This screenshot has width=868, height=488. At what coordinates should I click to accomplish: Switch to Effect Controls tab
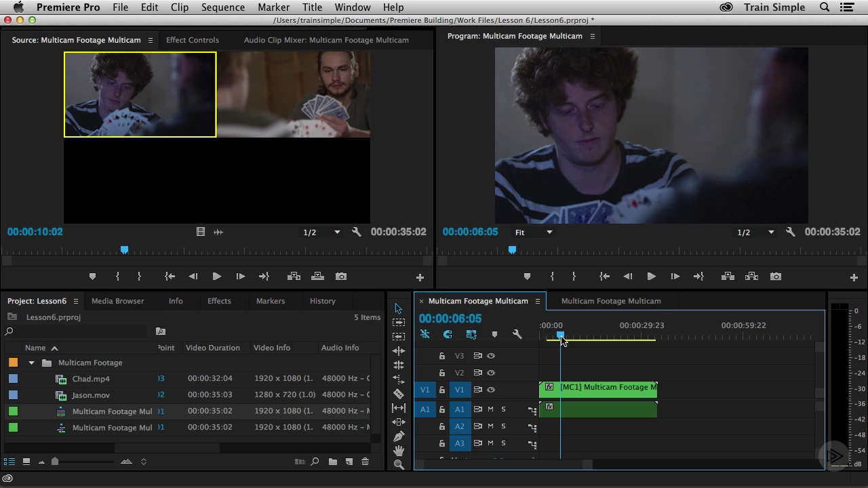pyautogui.click(x=193, y=40)
